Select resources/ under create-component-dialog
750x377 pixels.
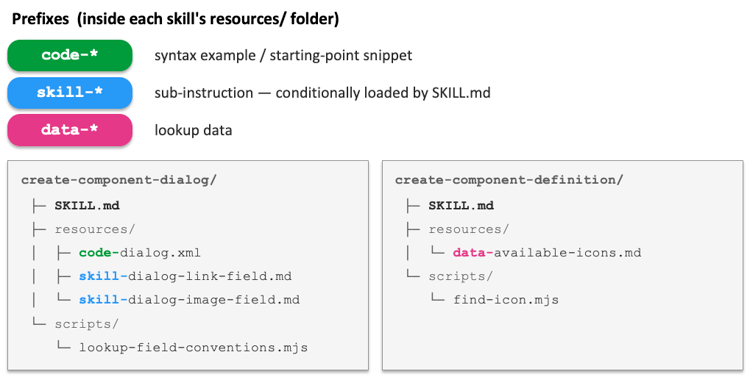coord(95,229)
